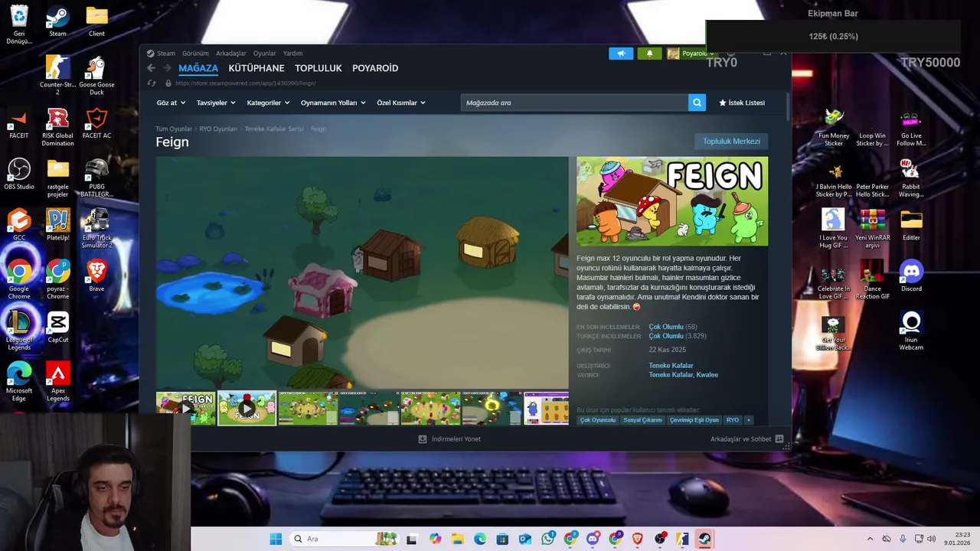The height and width of the screenshot is (551, 980).
Task: Open Counter-Strike 2 desktop shortcut
Action: [x=57, y=75]
